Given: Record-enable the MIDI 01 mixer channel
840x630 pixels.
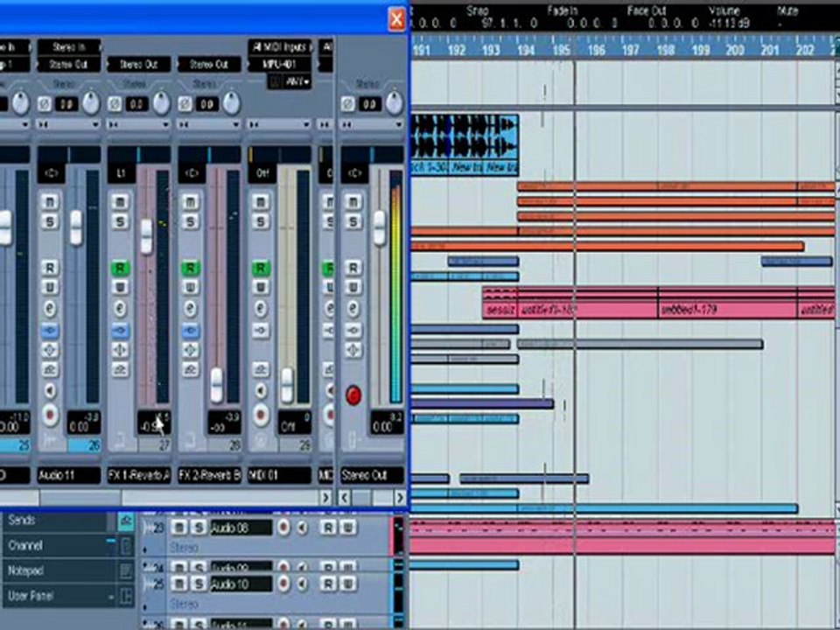Looking at the screenshot, I should [261, 415].
